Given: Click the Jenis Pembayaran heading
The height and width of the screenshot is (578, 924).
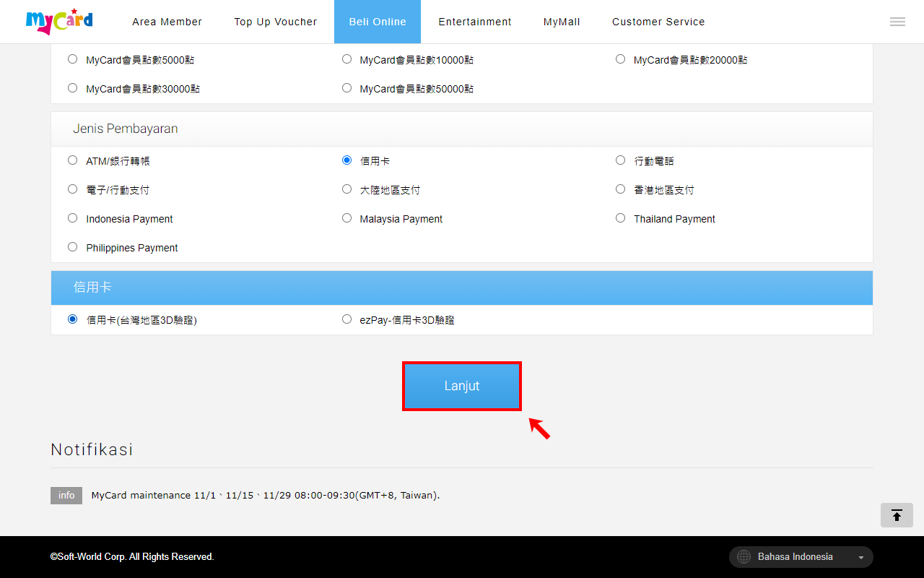Looking at the screenshot, I should coord(126,129).
